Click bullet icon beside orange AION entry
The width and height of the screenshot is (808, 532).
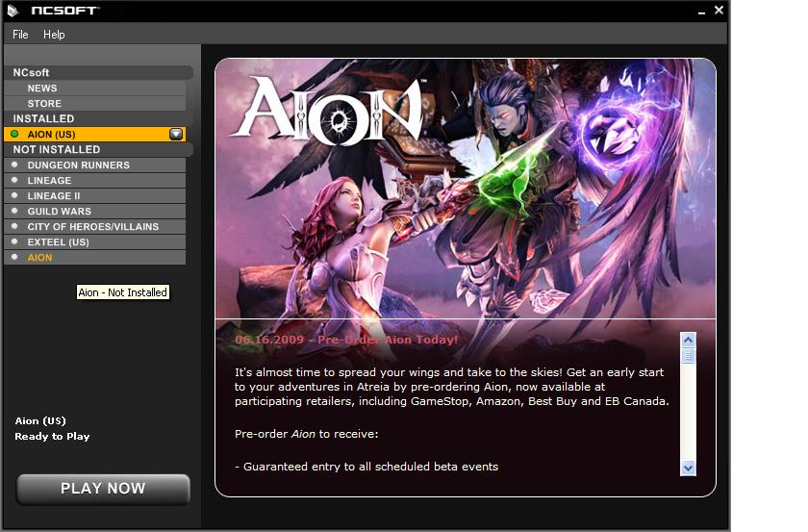14,257
